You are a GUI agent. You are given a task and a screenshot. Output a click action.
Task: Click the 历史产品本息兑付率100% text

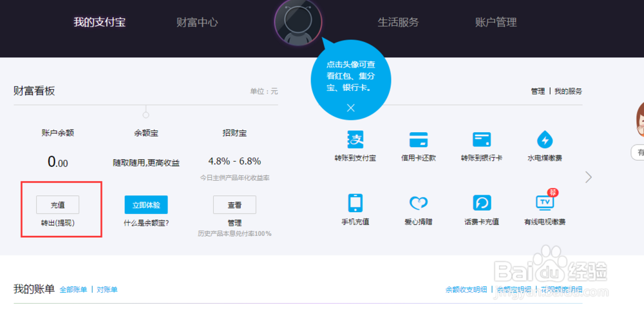point(234,234)
